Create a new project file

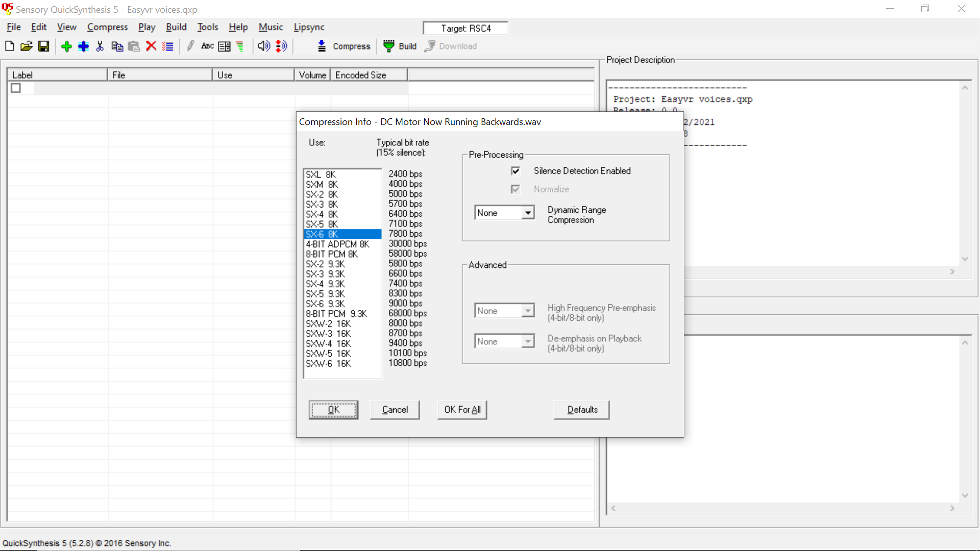pos(9,46)
